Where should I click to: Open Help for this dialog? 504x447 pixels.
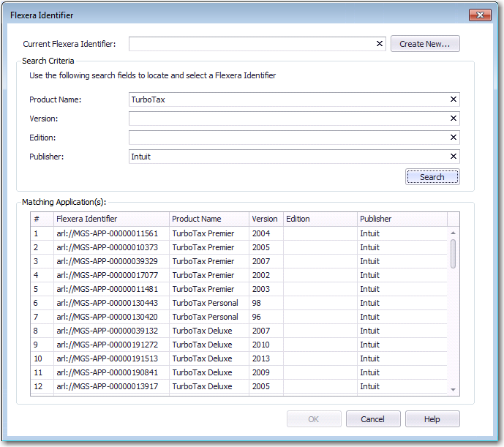pyautogui.click(x=432, y=419)
